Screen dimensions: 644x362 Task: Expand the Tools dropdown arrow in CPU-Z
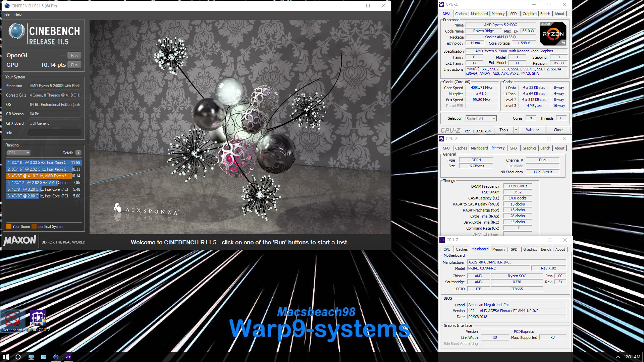tap(516, 130)
